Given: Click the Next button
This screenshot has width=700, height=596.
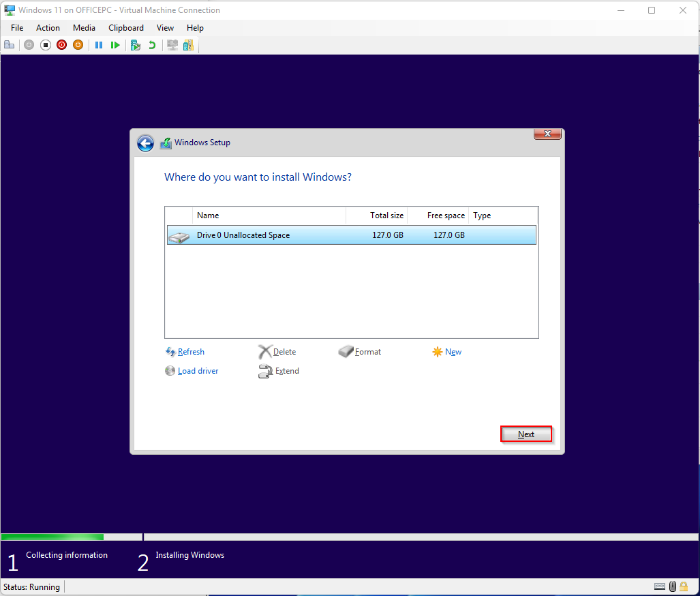Looking at the screenshot, I should 526,434.
